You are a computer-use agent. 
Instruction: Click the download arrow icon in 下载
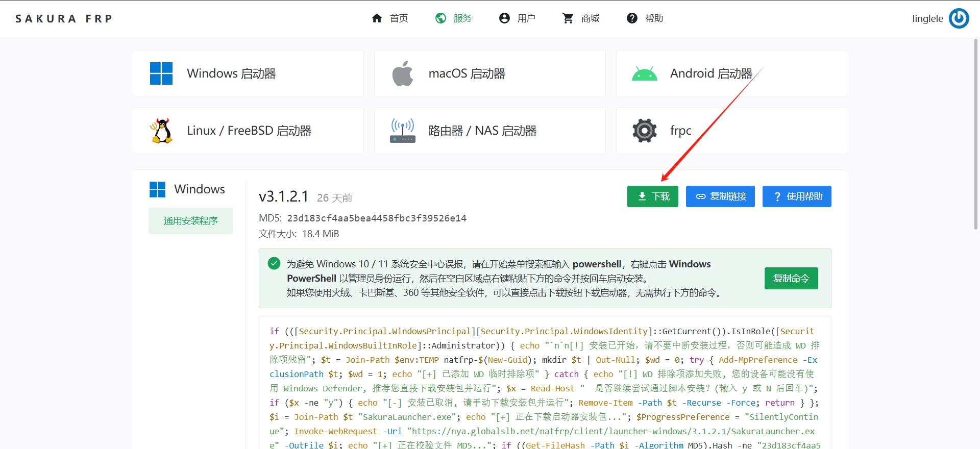coord(642,196)
